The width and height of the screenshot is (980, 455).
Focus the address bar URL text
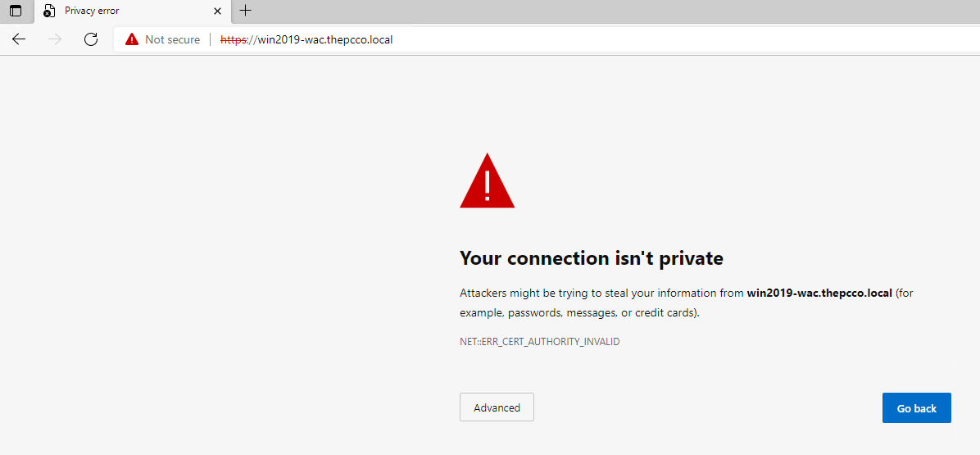point(306,39)
